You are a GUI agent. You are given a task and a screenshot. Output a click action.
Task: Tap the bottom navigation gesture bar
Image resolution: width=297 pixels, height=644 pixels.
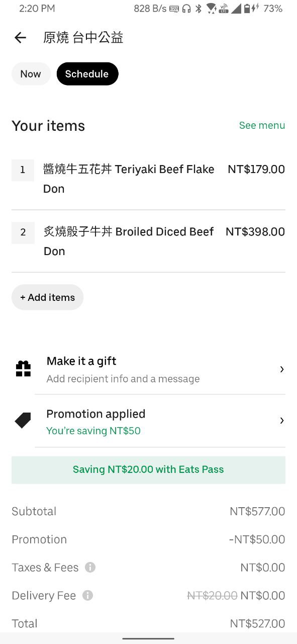point(148,638)
